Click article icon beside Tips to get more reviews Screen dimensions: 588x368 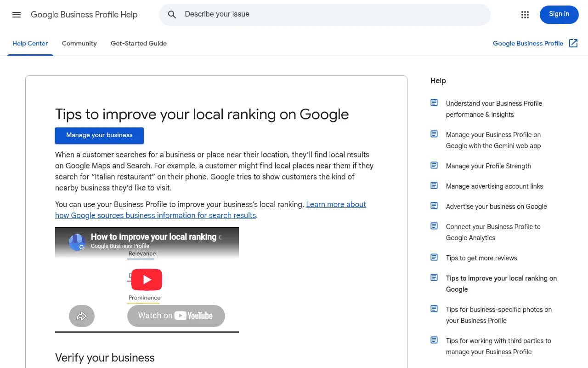(x=434, y=257)
